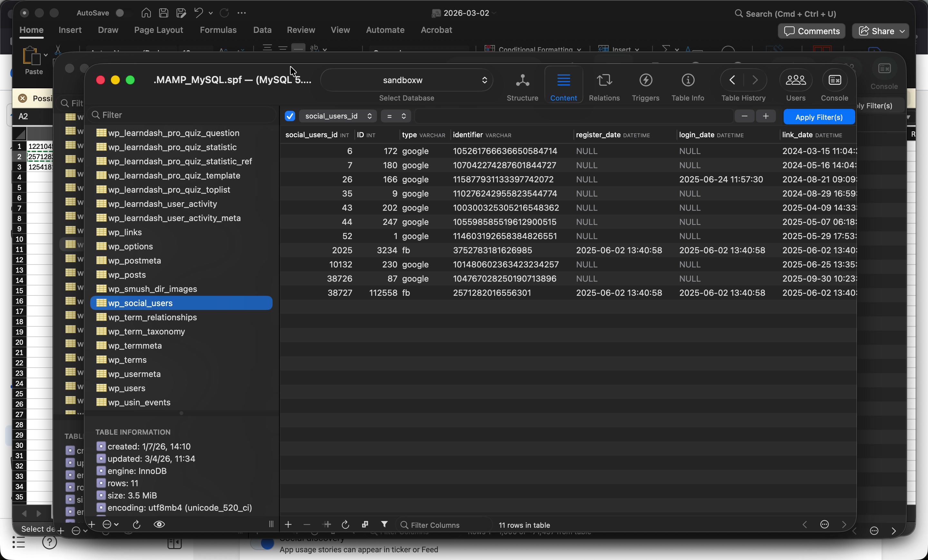Open pagination settings icon in content footer
This screenshot has width=928, height=560.
[825, 525]
